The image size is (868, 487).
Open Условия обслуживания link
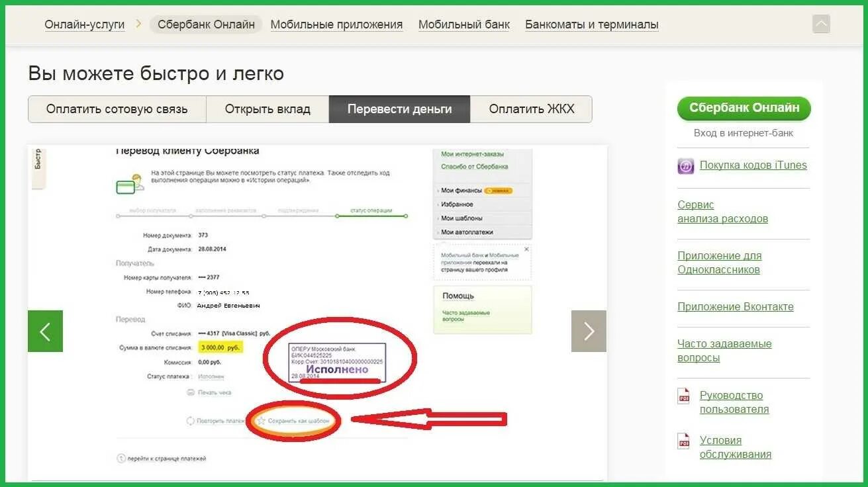tap(736, 447)
